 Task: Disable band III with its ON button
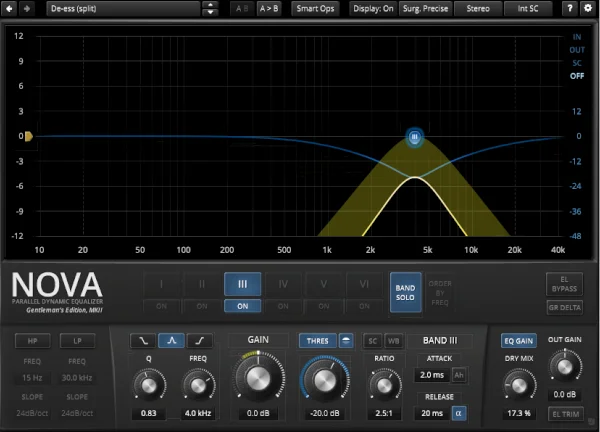pos(243,306)
